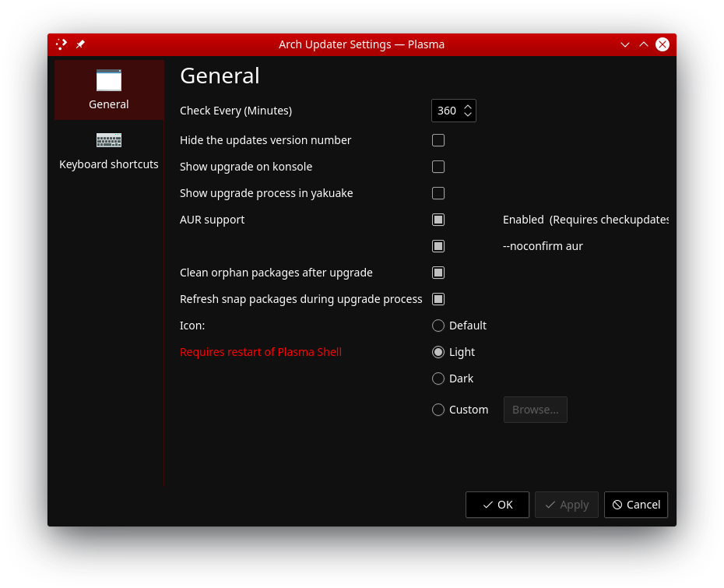Click the Check Every minutes field
Image resolution: width=724 pixels, height=588 pixels.
pos(453,111)
